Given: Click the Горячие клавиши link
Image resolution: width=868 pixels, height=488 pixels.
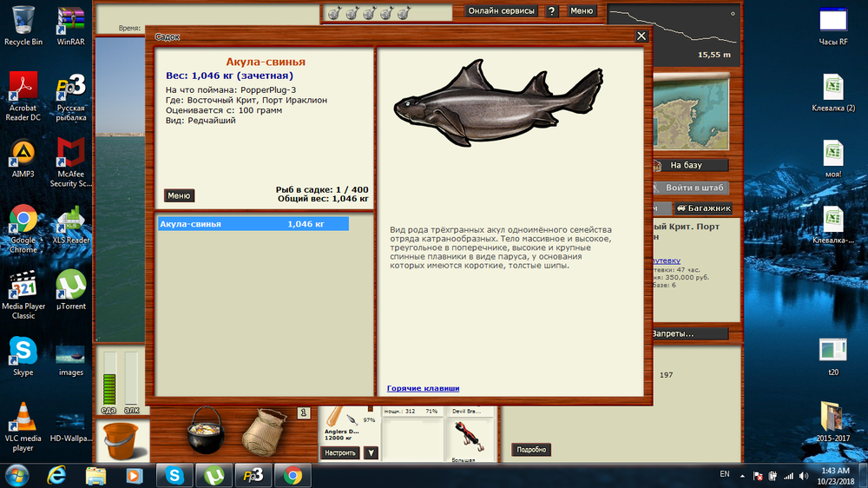Looking at the screenshot, I should pos(423,388).
